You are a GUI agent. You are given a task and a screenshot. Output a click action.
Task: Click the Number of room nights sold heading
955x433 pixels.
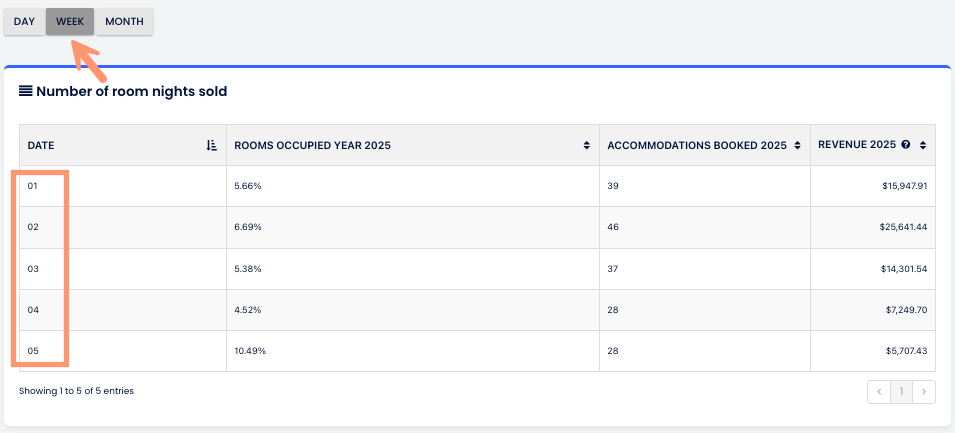click(x=132, y=91)
